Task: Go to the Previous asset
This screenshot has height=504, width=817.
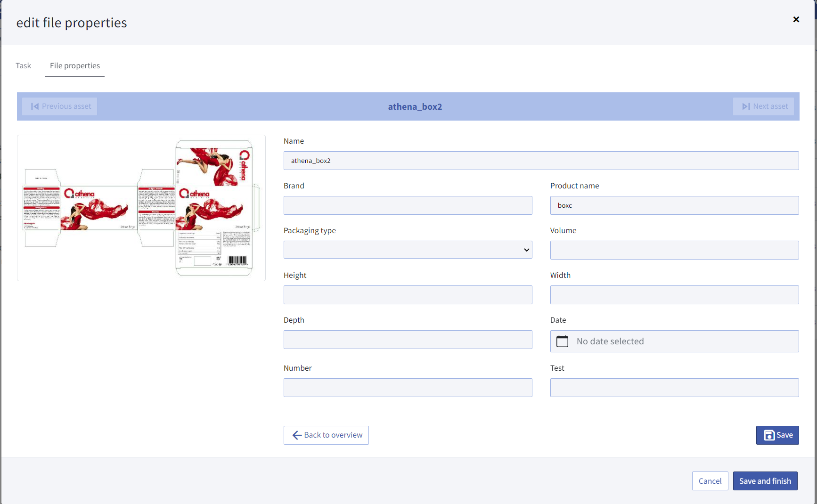Action: click(x=60, y=106)
